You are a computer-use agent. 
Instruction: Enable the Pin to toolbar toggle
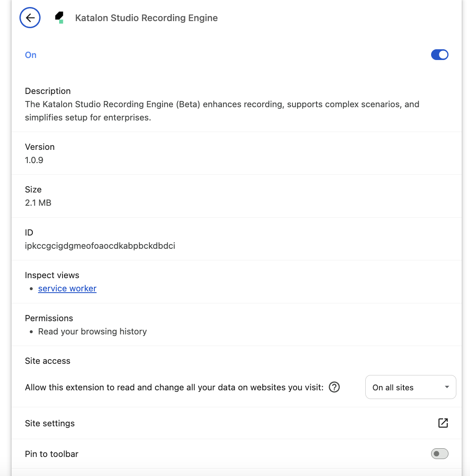[x=439, y=454]
